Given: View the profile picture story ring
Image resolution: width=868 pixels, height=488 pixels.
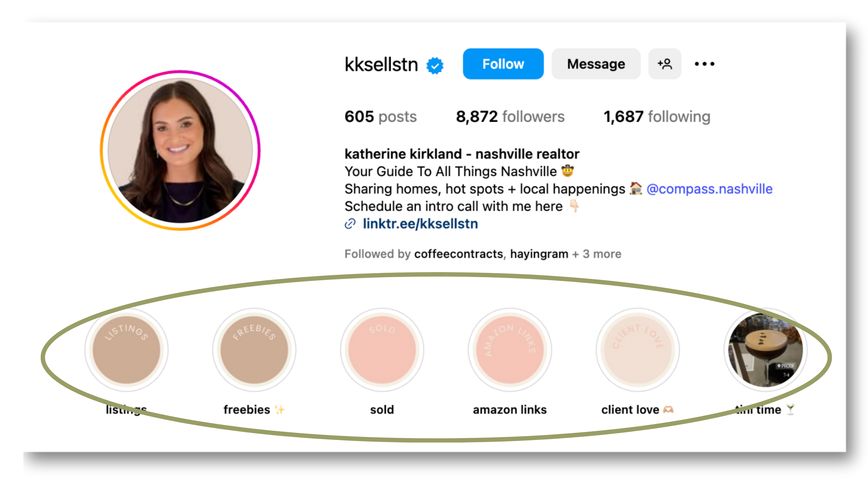Looking at the screenshot, I should (x=180, y=150).
